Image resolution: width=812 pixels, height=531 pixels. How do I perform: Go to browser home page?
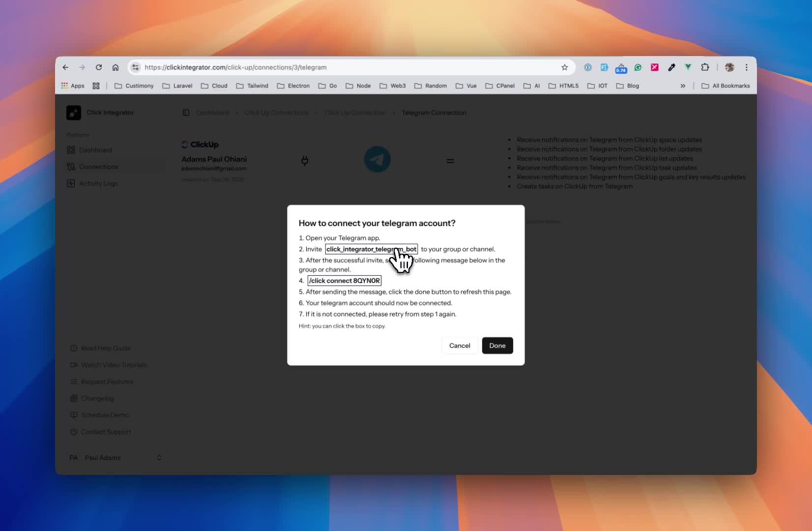pyautogui.click(x=116, y=67)
